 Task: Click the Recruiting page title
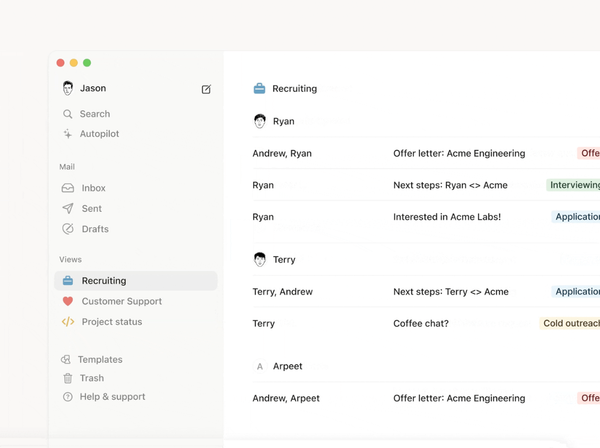[295, 89]
